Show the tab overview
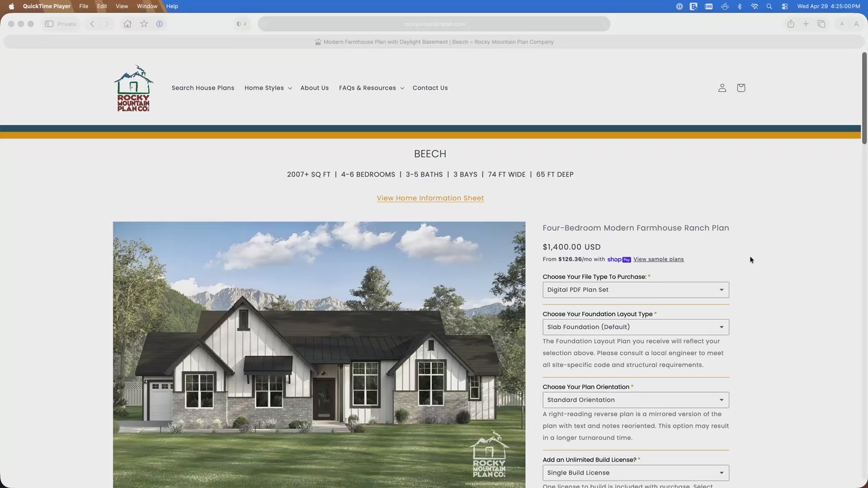Image resolution: width=868 pixels, height=488 pixels. pyautogui.click(x=821, y=24)
